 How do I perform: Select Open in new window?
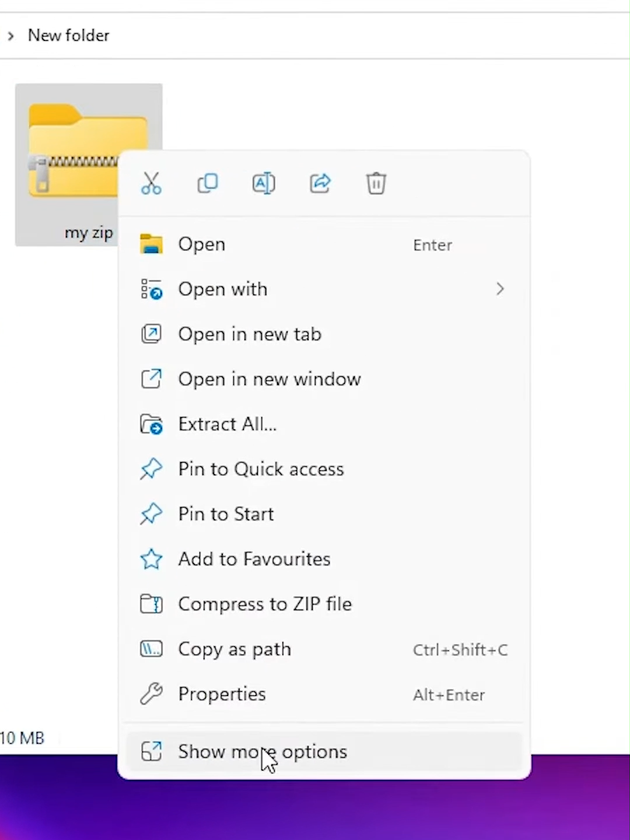[x=324, y=379]
